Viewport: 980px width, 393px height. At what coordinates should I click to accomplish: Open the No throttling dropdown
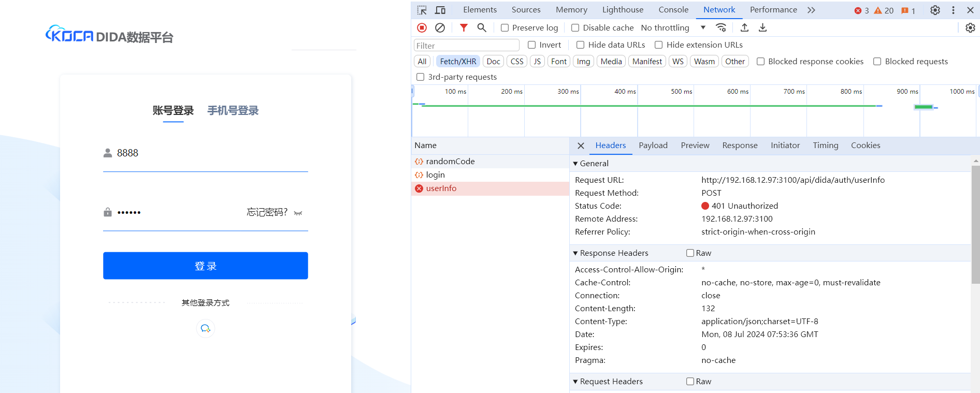[x=673, y=28]
